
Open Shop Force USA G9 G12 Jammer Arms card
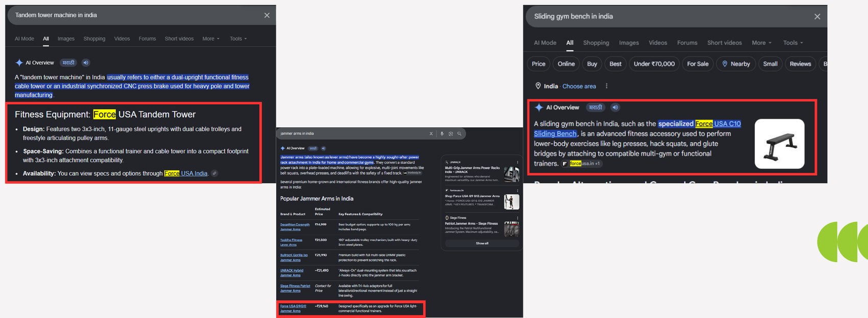click(481, 199)
